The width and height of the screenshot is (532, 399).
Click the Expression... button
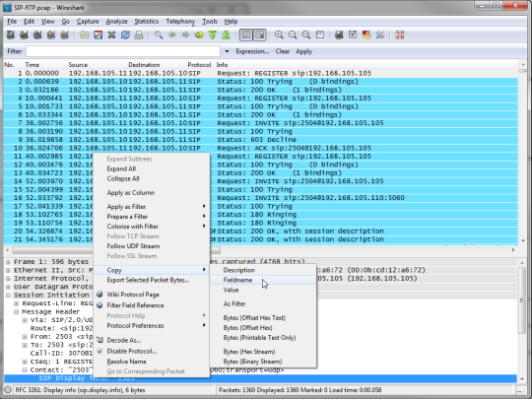pyautogui.click(x=252, y=51)
